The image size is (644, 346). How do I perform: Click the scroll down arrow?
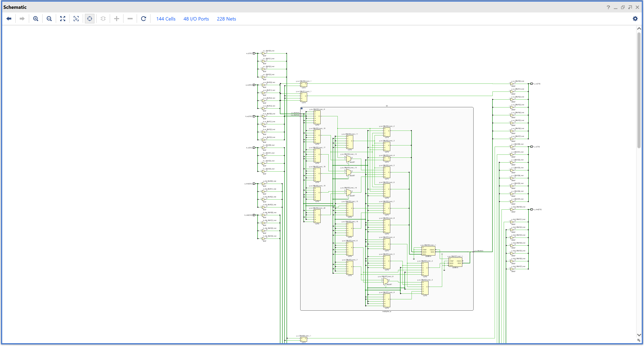(639, 335)
